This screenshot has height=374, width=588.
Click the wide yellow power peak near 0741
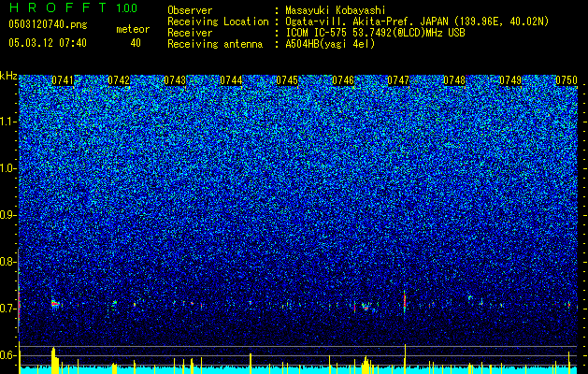click(x=55, y=361)
